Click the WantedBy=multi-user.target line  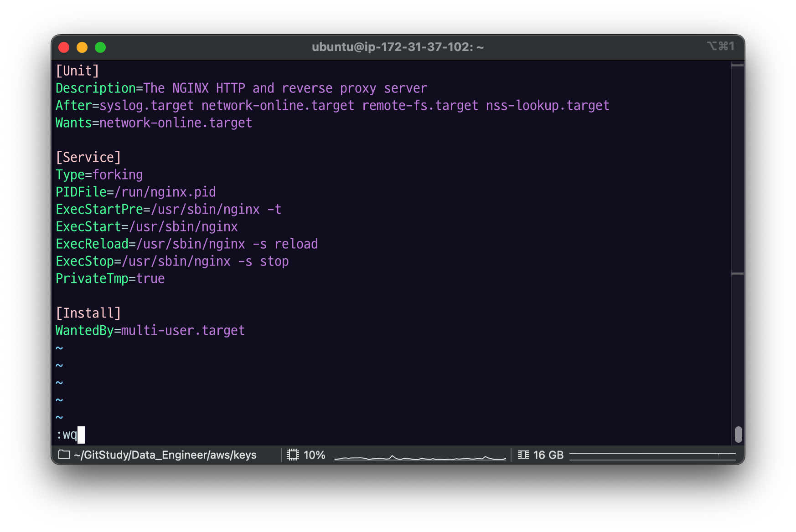pyautogui.click(x=150, y=330)
